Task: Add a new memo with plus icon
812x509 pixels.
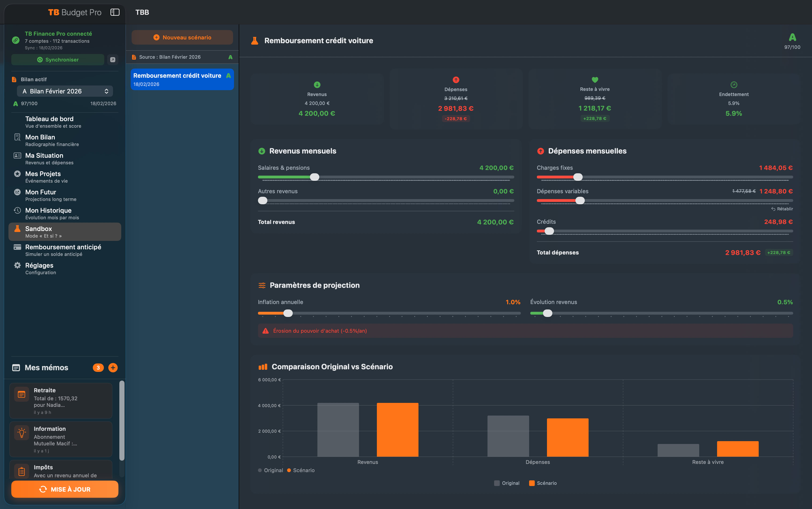Action: coord(113,368)
